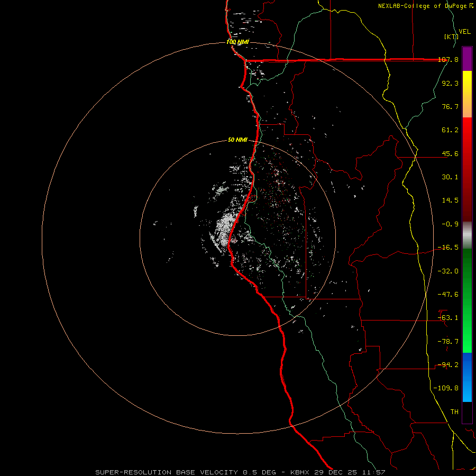The height and width of the screenshot is (476, 476).
Task: Click the 29 DEC 25 date in caption
Action: pos(335,472)
